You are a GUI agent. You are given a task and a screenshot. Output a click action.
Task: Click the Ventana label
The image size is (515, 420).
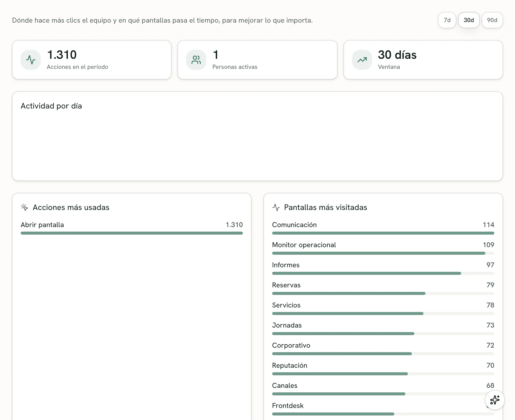click(x=389, y=67)
